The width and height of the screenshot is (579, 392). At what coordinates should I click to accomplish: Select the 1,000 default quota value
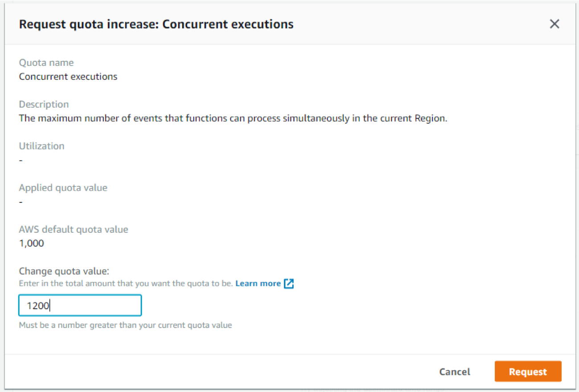pyautogui.click(x=31, y=243)
